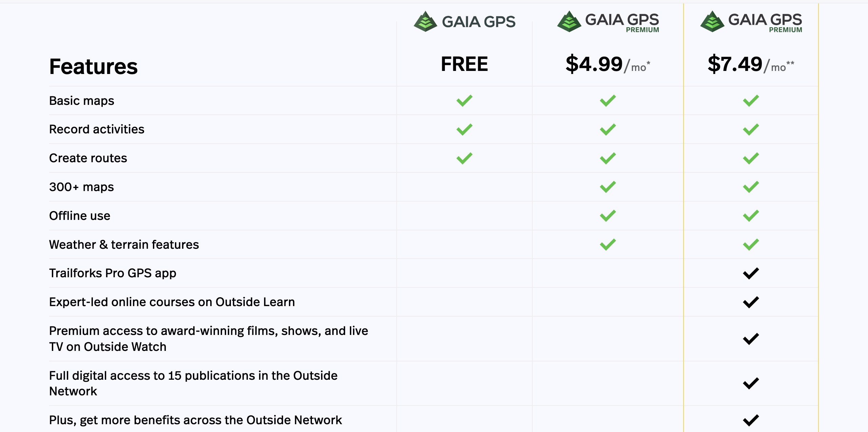Click the Weather & terrain checkmark under $4.99
Viewport: 868px width, 432px height.
coord(608,244)
